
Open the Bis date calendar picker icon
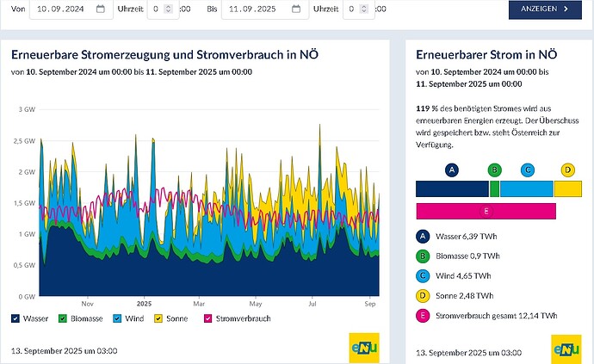pos(296,9)
